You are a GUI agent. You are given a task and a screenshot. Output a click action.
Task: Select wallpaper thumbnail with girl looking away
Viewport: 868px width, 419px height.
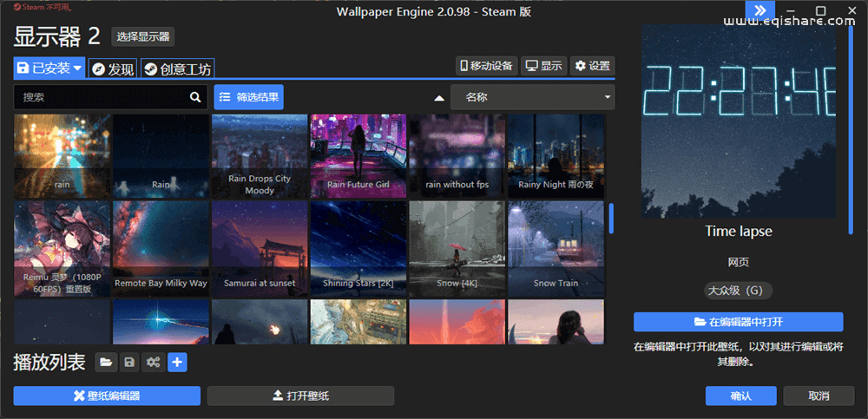tap(556, 322)
